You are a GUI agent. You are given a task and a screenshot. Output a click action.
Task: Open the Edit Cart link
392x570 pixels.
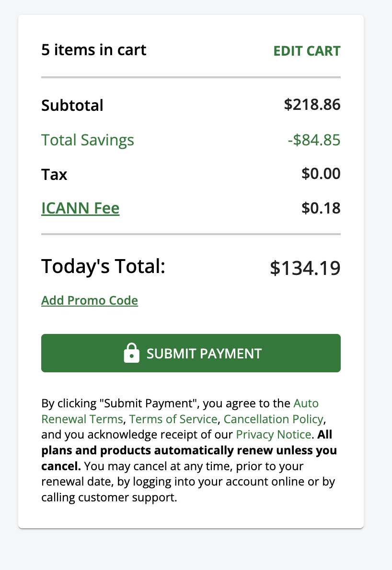307,51
